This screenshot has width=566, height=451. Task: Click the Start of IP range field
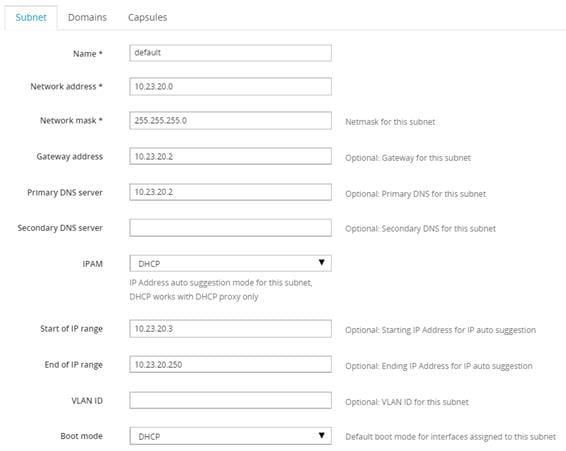click(230, 329)
